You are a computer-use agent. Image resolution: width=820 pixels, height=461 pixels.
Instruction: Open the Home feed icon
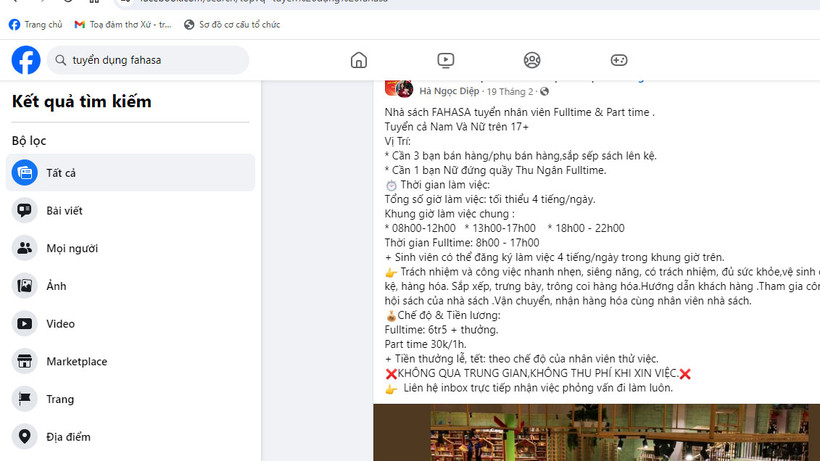point(359,60)
